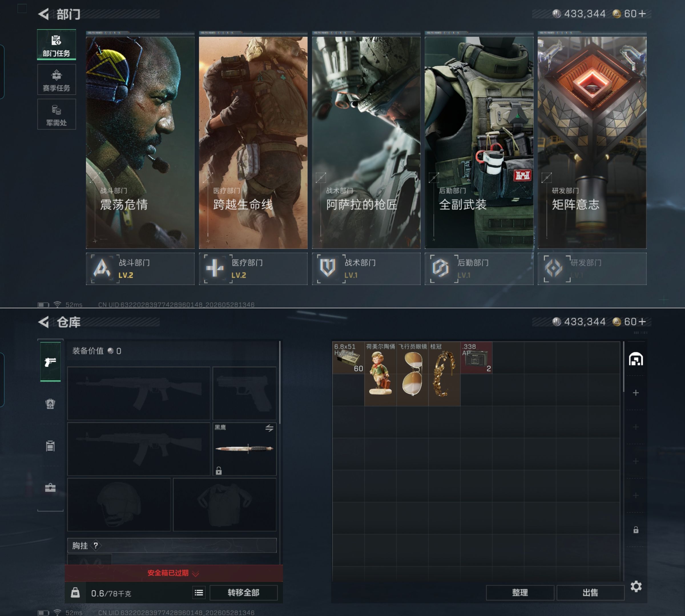
Task: Select the backpack tab in warehouse sidebar
Action: pos(51,404)
